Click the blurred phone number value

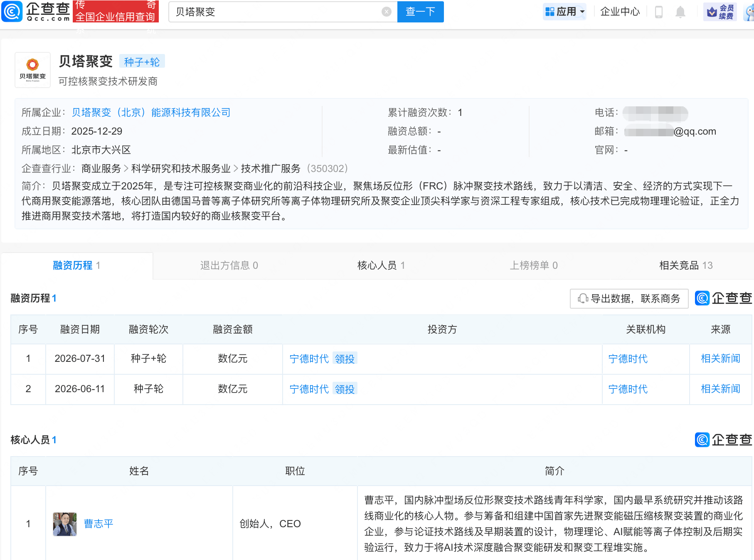tap(655, 113)
